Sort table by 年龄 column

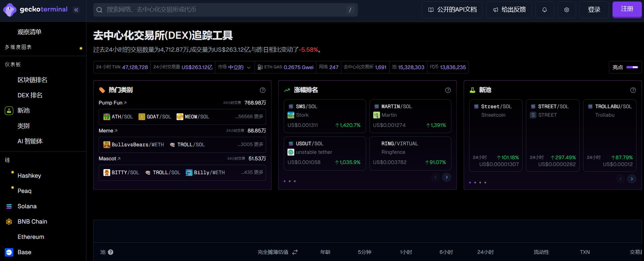(x=325, y=252)
